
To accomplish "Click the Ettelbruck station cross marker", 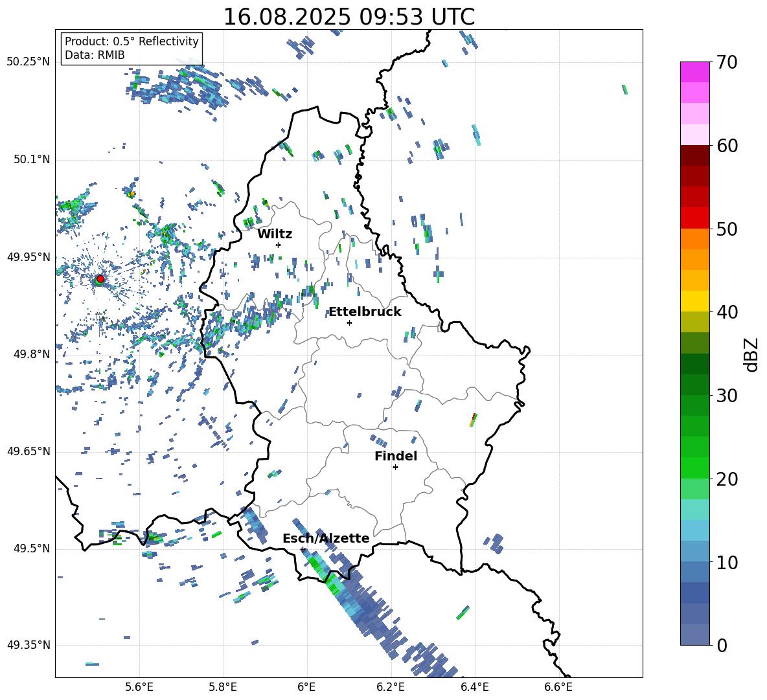I will [x=349, y=322].
